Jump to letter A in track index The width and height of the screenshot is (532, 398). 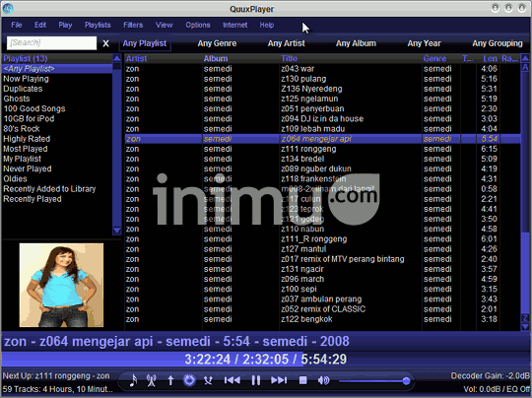[x=525, y=67]
